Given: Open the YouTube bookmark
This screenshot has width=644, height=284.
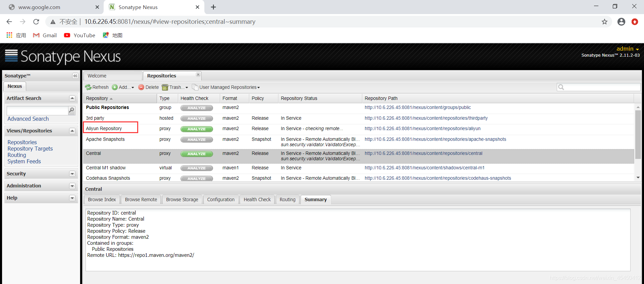Looking at the screenshot, I should [80, 35].
